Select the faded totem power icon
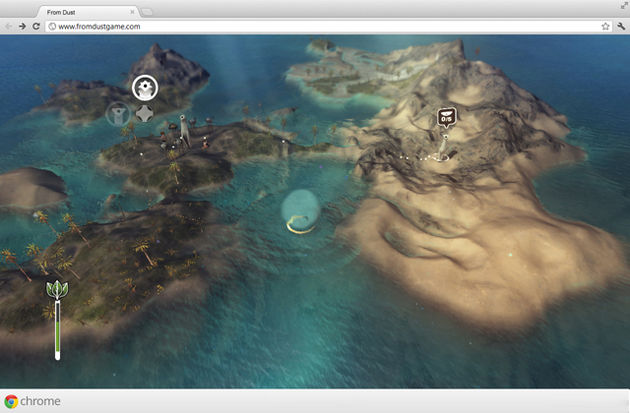Screen dimensions: 630x413 point(118,113)
